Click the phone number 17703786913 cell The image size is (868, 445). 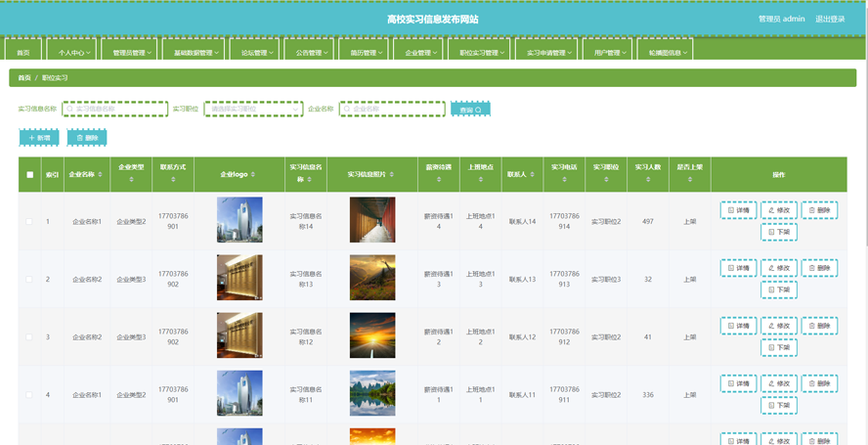point(564,280)
